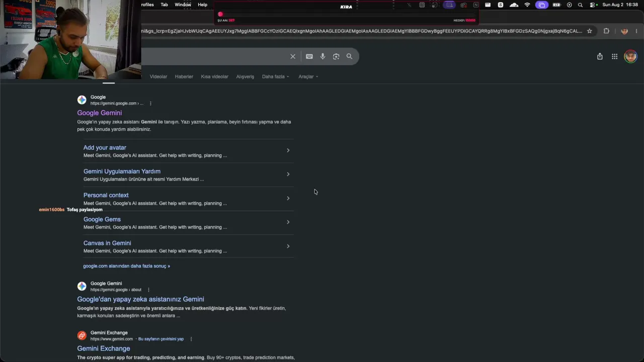Submit search with the magnifier icon

349,56
